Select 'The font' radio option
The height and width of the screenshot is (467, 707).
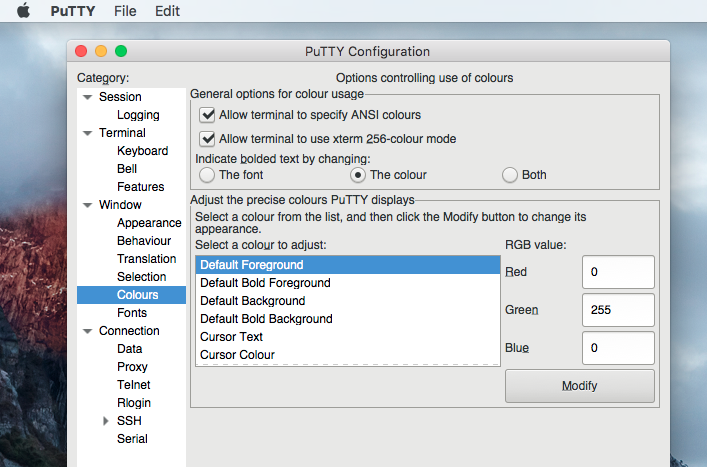tap(207, 175)
